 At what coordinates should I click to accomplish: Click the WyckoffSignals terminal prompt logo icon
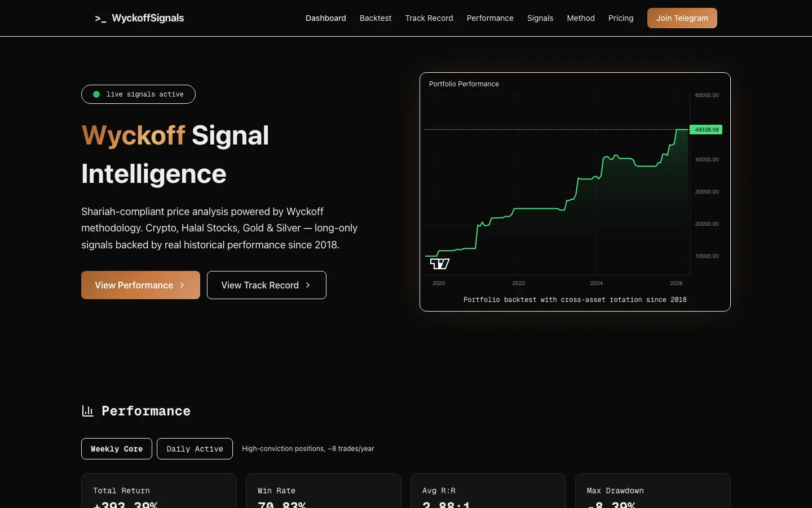click(100, 19)
